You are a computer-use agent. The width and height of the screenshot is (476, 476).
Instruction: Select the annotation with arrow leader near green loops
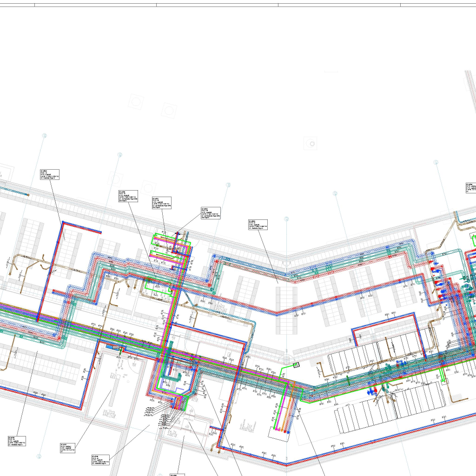[211, 212]
